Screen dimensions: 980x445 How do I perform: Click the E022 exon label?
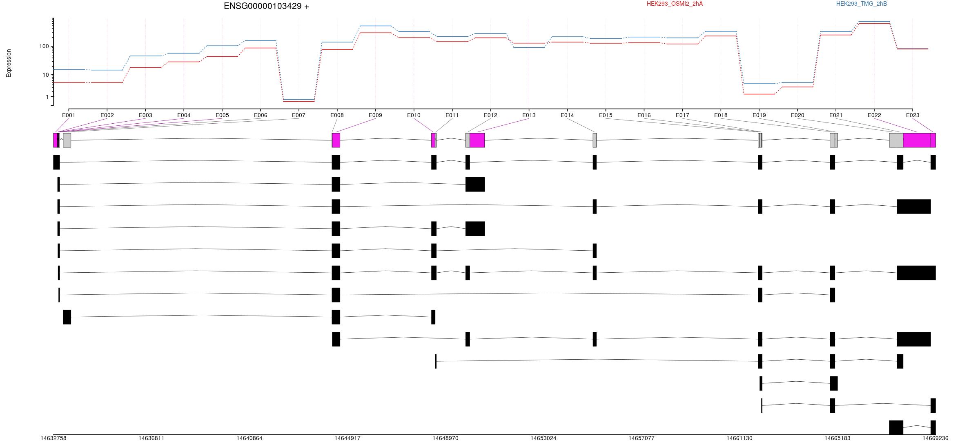coord(874,115)
